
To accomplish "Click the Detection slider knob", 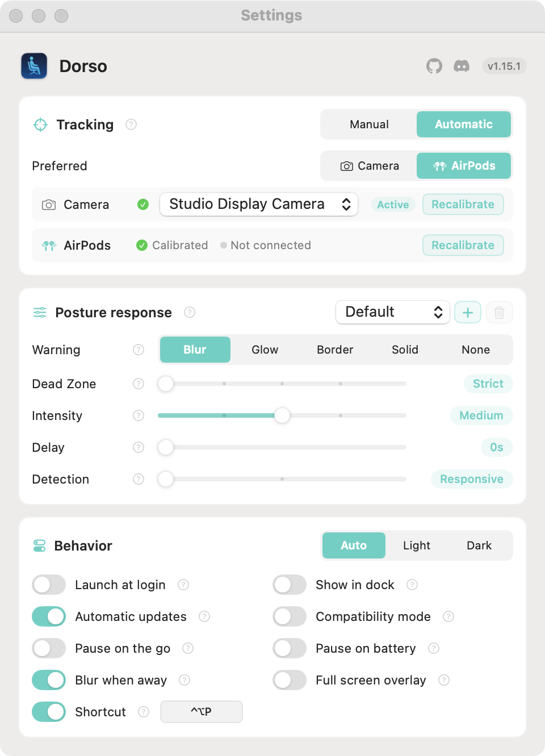I will (166, 479).
